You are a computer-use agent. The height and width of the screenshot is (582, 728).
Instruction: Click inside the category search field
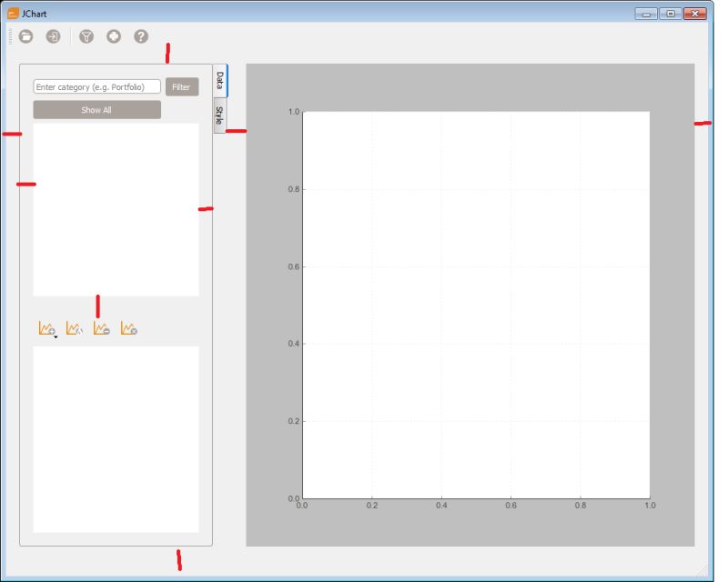point(96,86)
